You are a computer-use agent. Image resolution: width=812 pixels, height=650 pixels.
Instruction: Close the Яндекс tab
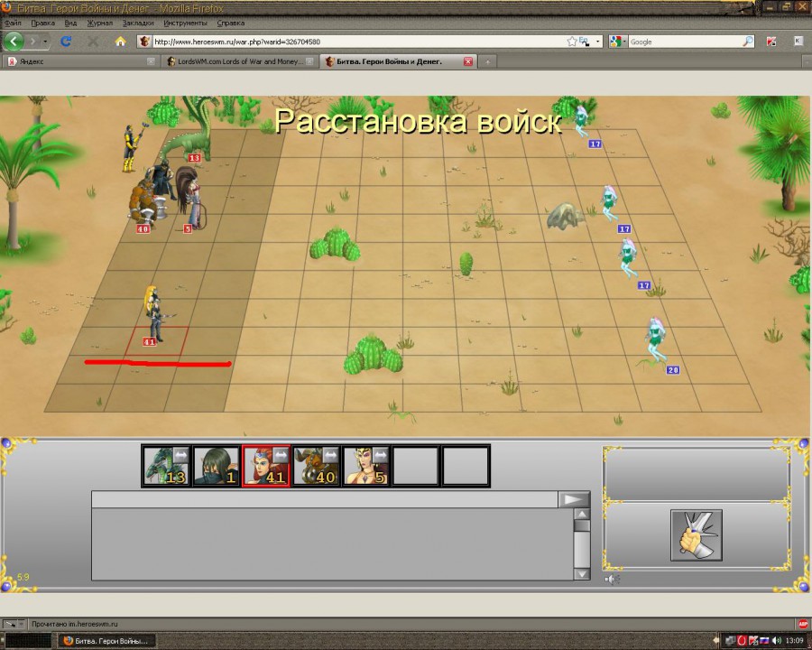[151, 61]
